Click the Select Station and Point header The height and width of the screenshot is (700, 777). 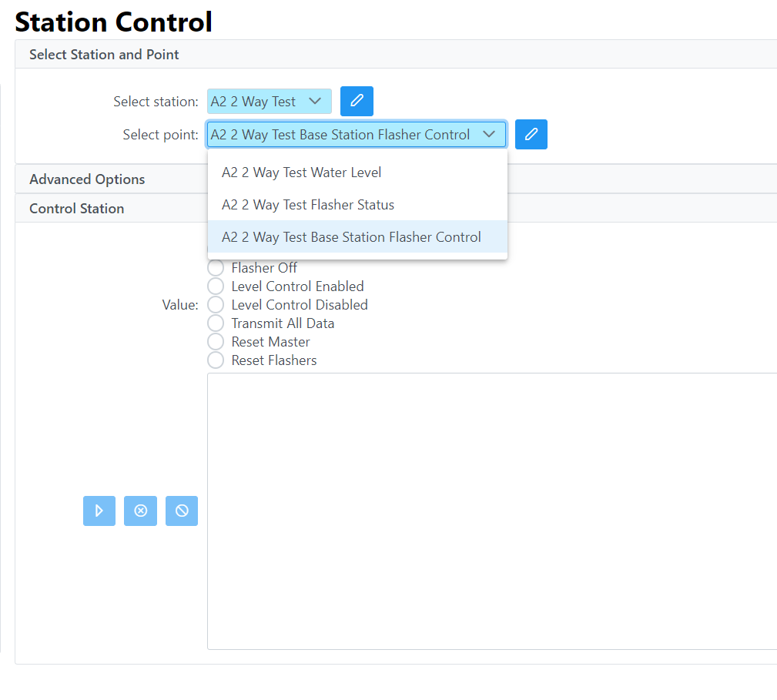click(104, 55)
